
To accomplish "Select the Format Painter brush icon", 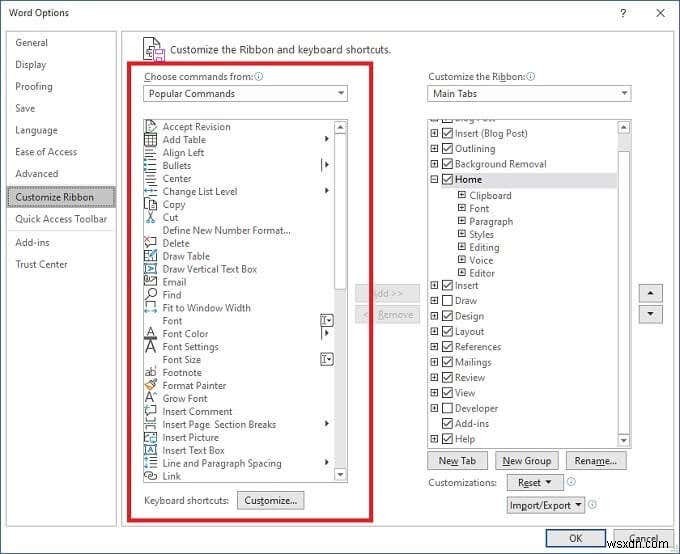I will [150, 385].
